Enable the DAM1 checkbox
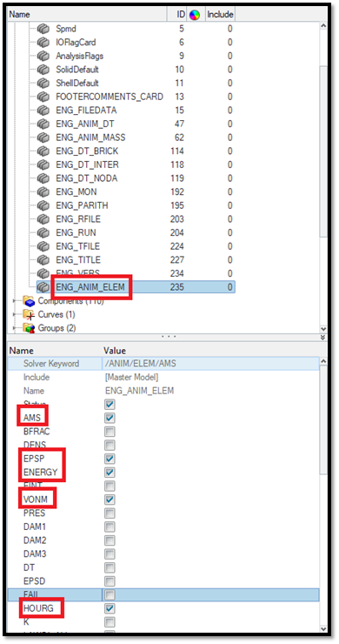Image resolution: width=339 pixels, height=644 pixels. (110, 527)
